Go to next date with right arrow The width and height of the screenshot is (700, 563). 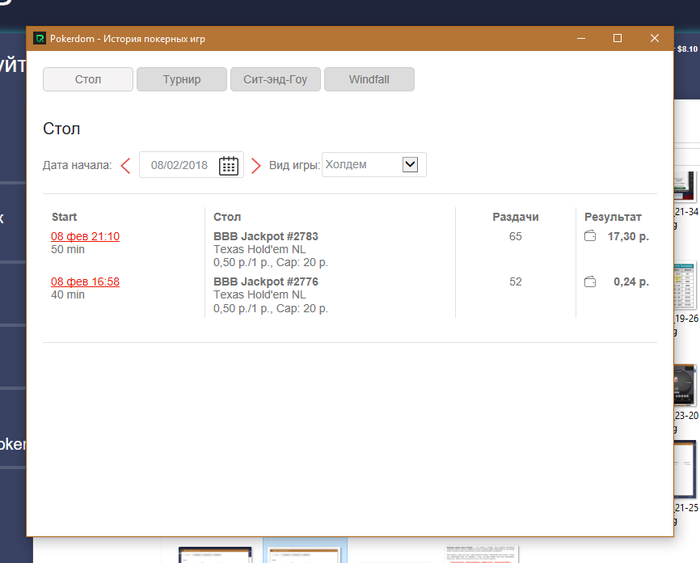(x=256, y=166)
